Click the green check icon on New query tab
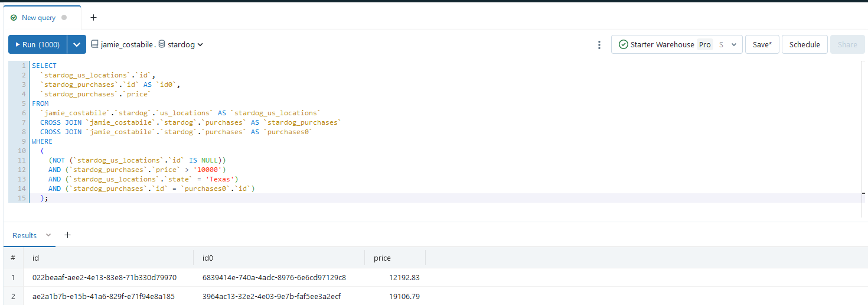 pos(14,18)
